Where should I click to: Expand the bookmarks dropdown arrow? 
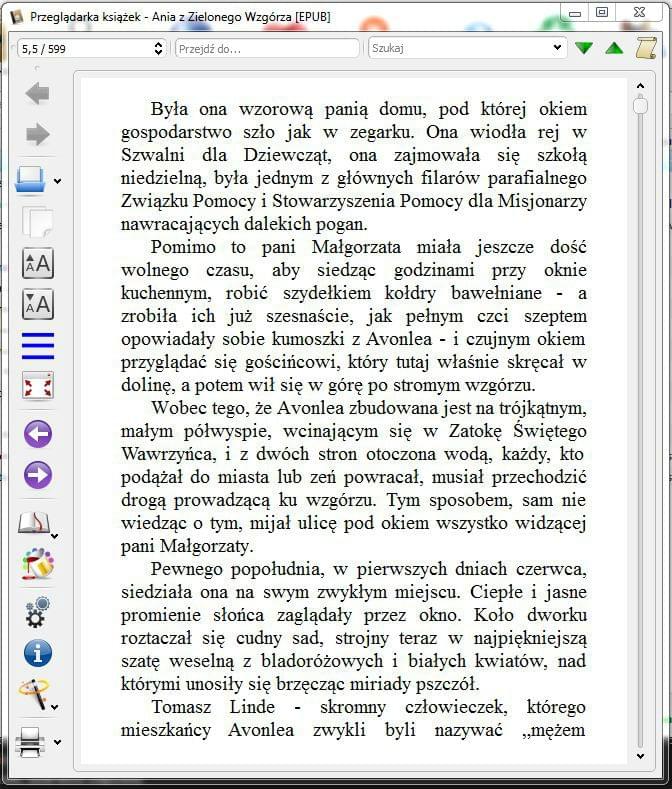(54, 536)
